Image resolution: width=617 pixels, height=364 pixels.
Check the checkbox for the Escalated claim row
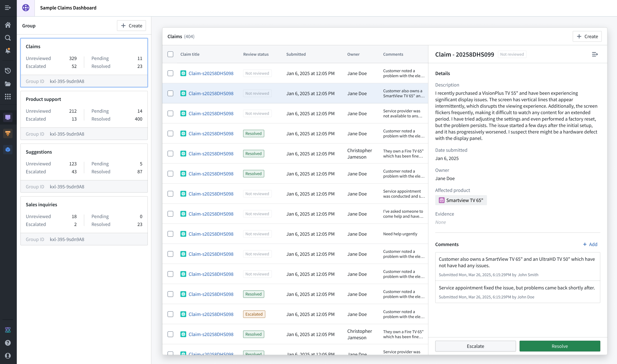(x=170, y=314)
